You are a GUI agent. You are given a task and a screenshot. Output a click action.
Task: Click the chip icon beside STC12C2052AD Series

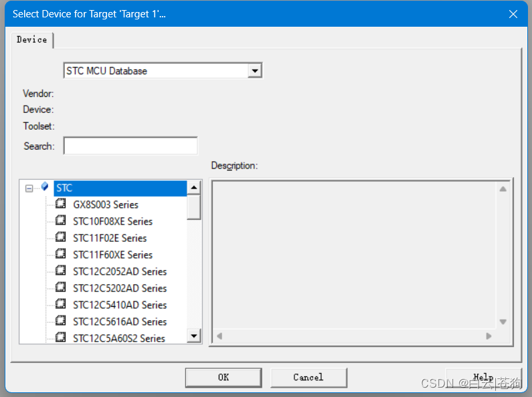[61, 270]
